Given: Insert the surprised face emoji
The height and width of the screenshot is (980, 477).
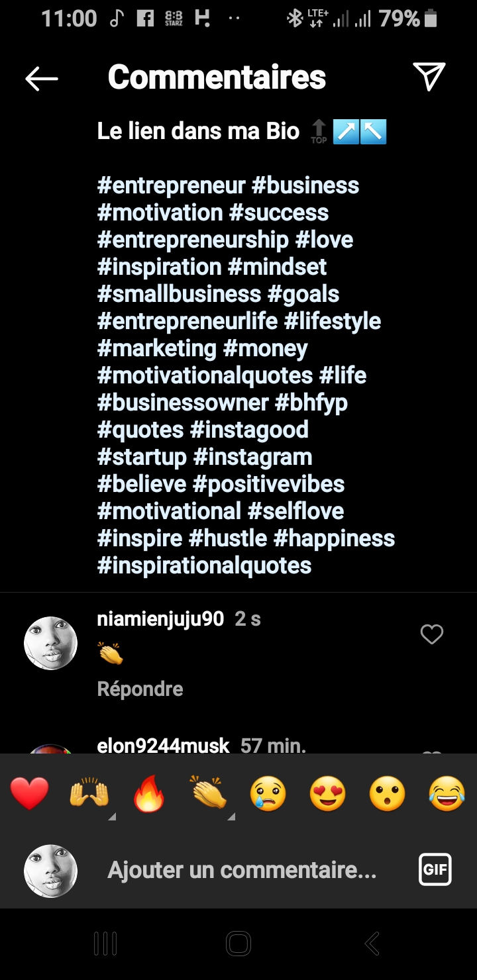Looking at the screenshot, I should pyautogui.click(x=387, y=794).
